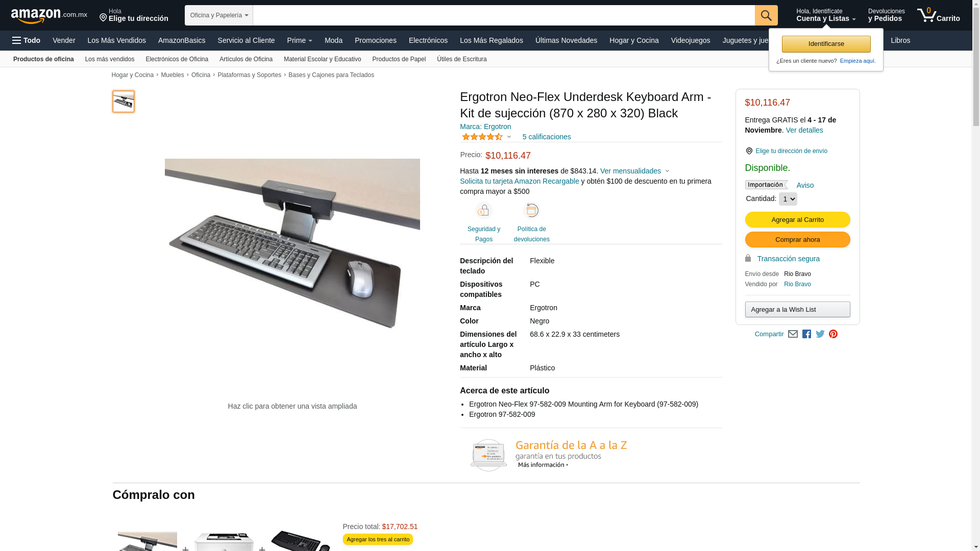Open the Prime menu item

300,40
